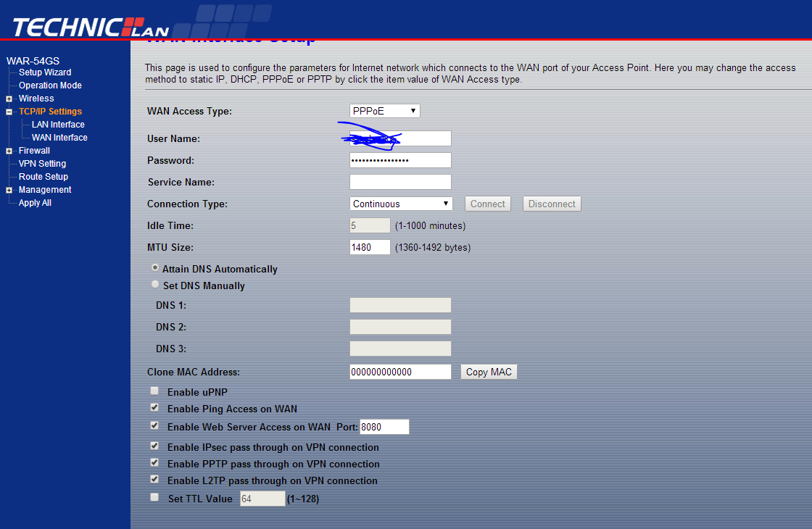
Task: Toggle Enable Web Server Access on WAN
Action: [x=154, y=425]
